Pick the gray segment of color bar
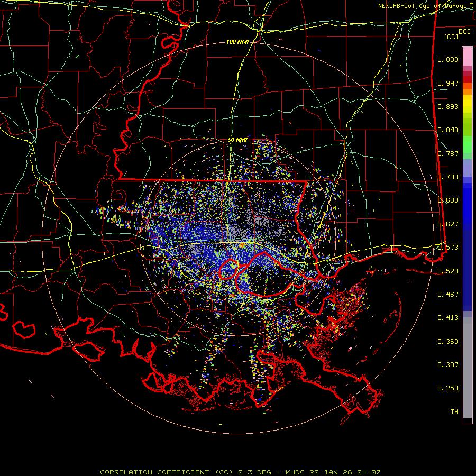This screenshot has width=476, height=476. tap(467, 368)
